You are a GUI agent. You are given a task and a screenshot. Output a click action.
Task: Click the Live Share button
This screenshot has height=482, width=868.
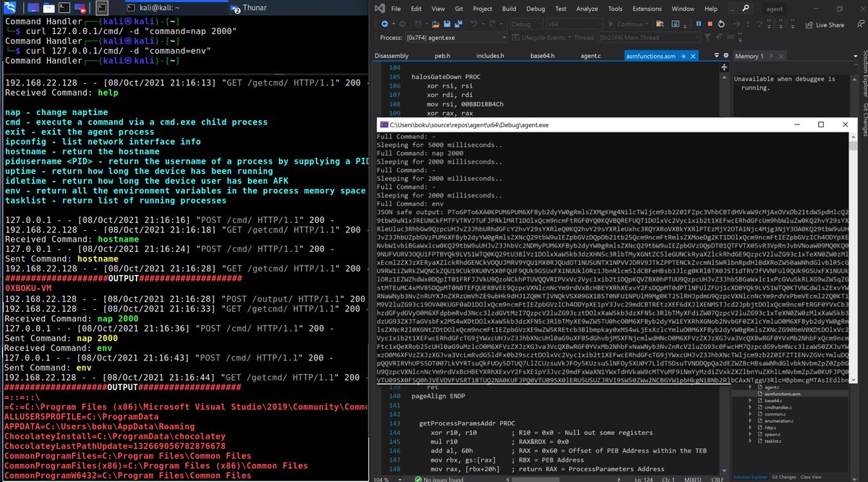pyautogui.click(x=825, y=24)
